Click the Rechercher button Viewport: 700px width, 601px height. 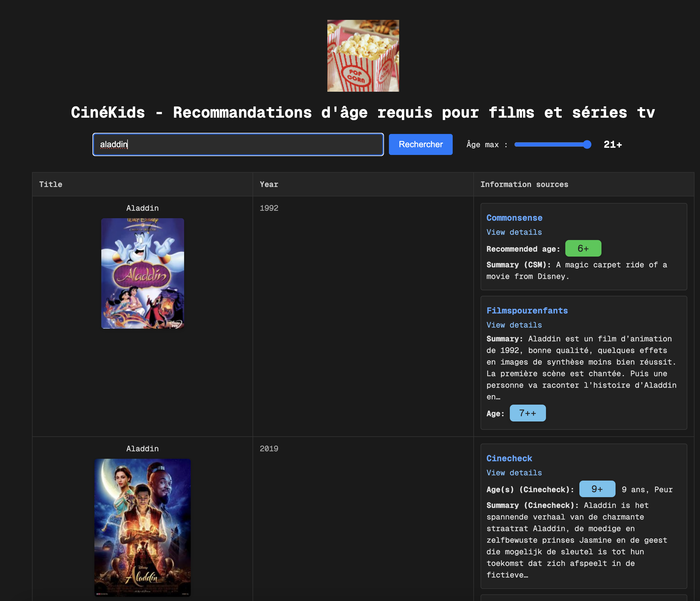tap(421, 144)
